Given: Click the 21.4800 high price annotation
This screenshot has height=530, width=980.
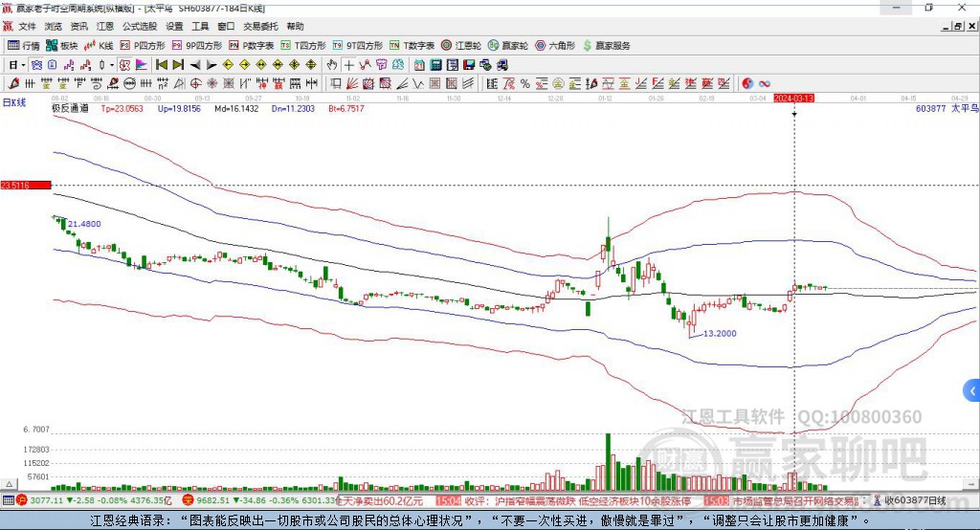Looking at the screenshot, I should pos(84,224).
